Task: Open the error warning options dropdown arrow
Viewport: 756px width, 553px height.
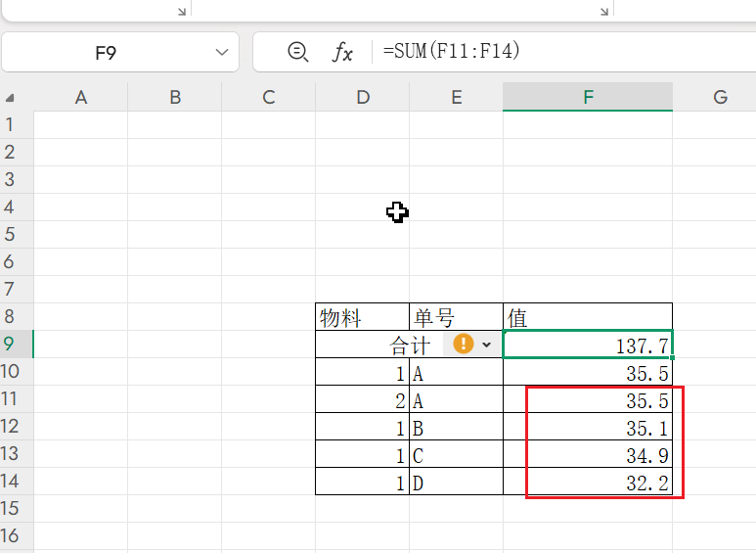Action: click(x=487, y=346)
